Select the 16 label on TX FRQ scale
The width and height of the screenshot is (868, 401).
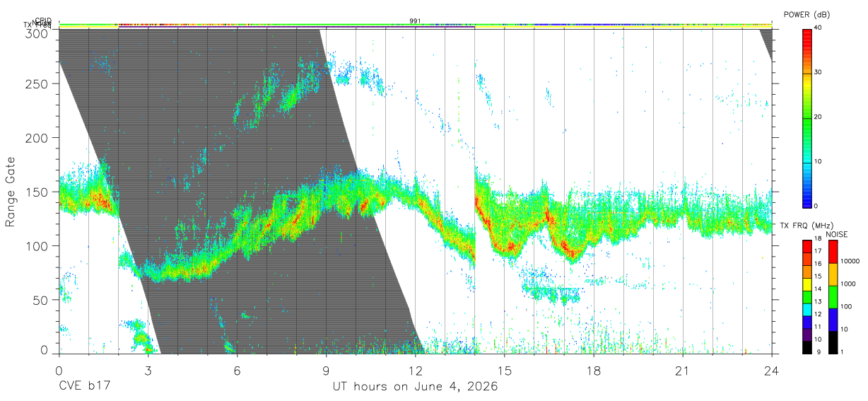click(x=818, y=263)
